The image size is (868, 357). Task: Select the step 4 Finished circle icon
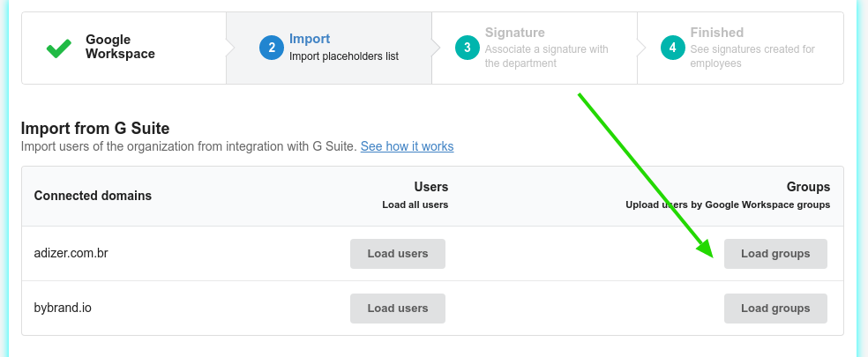point(672,48)
